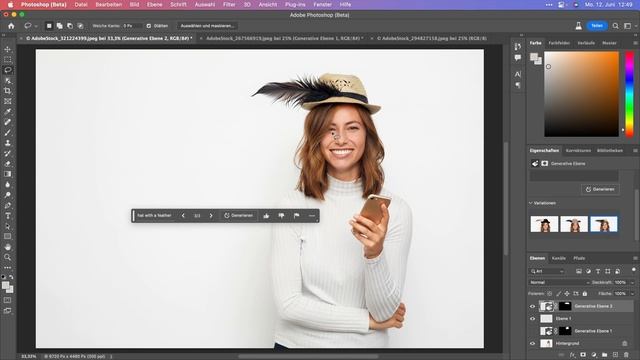Open more options in contextual task bar
This screenshot has width=640, height=360.
click(312, 216)
